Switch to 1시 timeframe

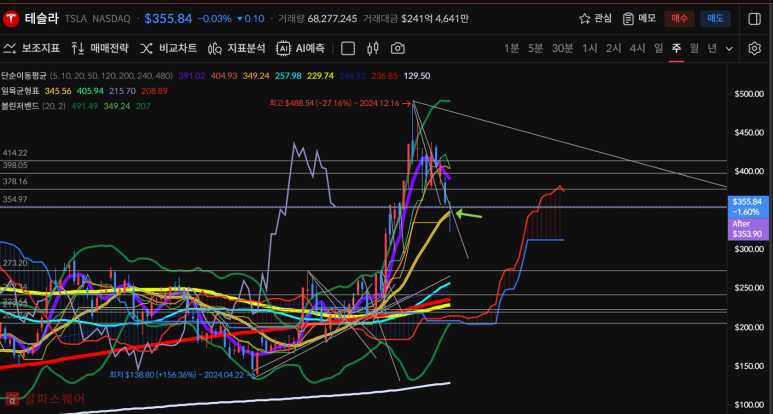point(590,48)
